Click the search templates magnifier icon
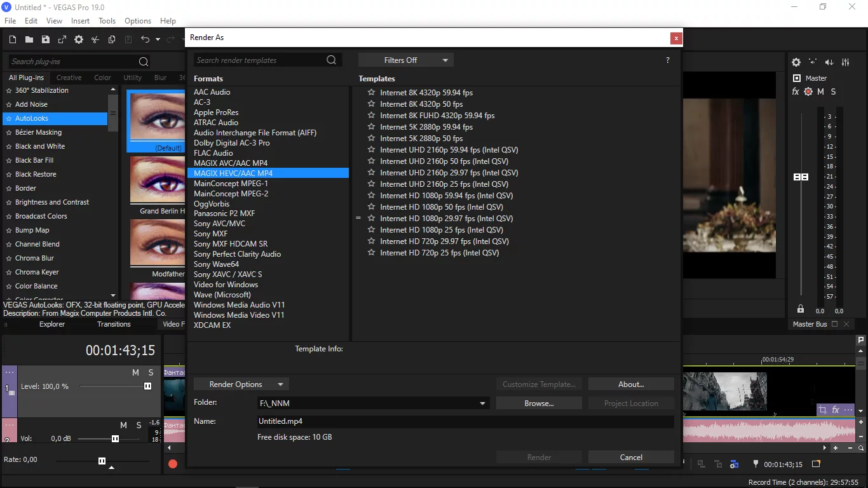 (331, 60)
